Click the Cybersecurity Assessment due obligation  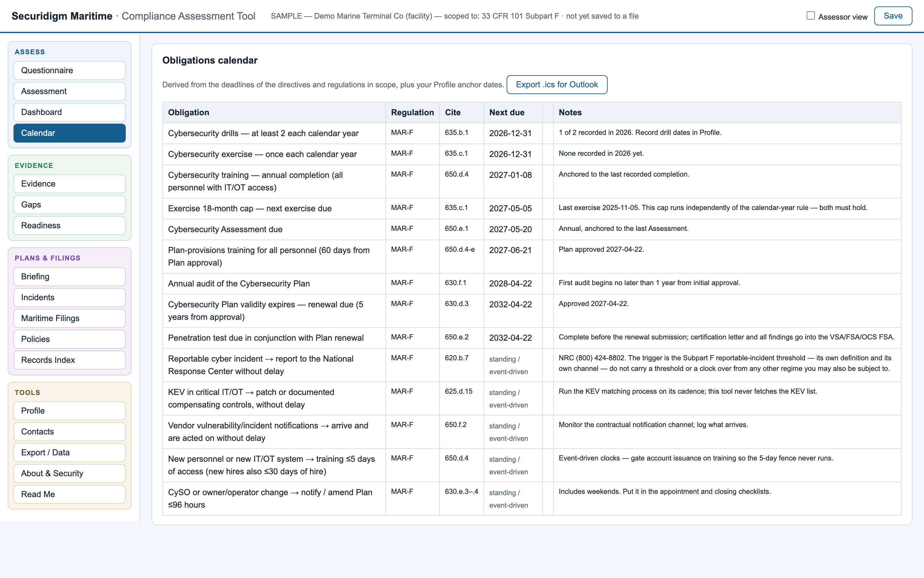point(225,229)
